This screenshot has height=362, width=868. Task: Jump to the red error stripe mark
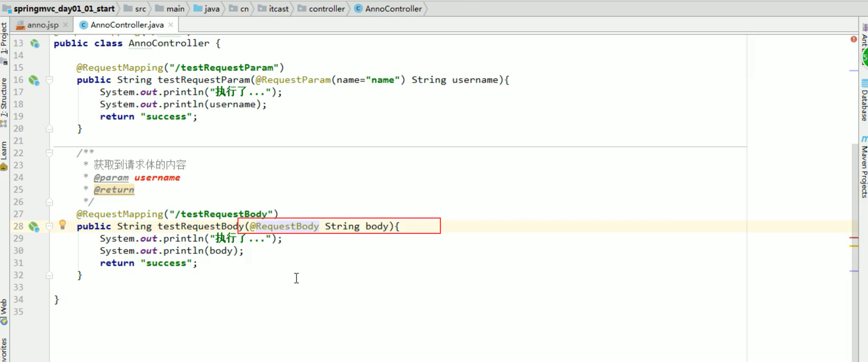point(854,238)
